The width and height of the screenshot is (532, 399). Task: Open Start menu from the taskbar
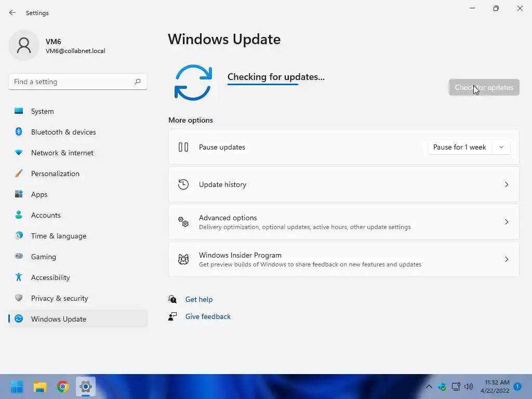(x=17, y=387)
